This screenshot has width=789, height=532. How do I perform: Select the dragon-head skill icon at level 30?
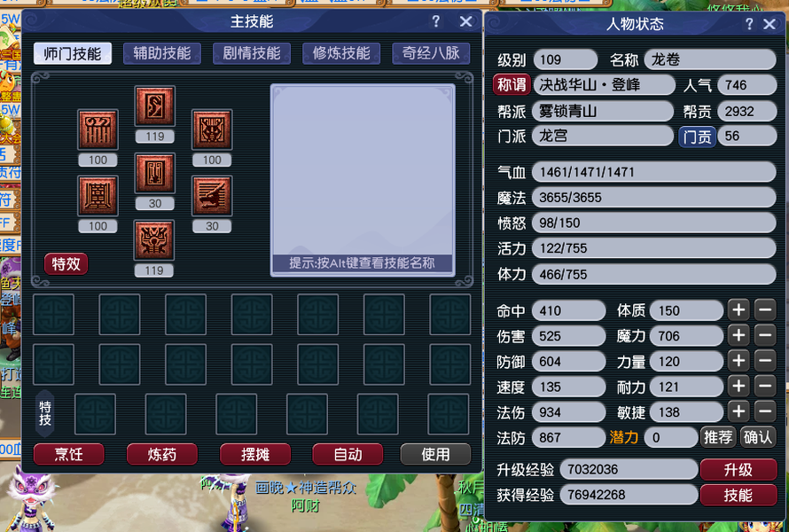(x=212, y=196)
